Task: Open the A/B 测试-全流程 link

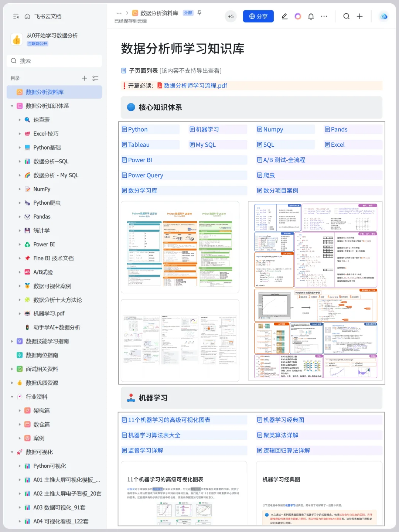Action: click(284, 160)
